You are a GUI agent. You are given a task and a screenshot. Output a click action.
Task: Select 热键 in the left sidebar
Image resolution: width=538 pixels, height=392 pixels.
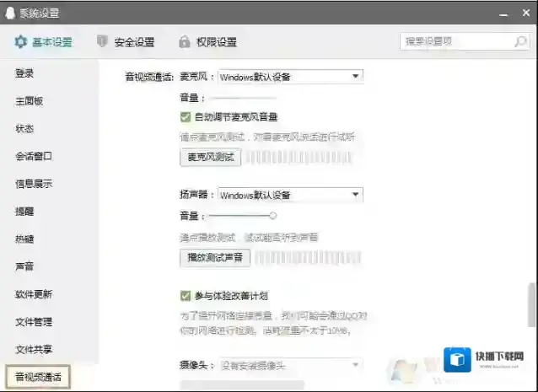coord(24,239)
